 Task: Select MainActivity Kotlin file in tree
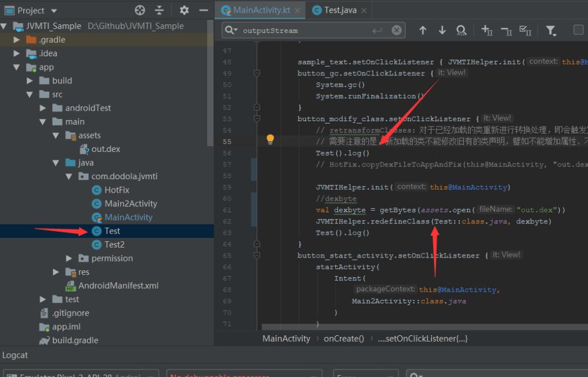point(122,217)
